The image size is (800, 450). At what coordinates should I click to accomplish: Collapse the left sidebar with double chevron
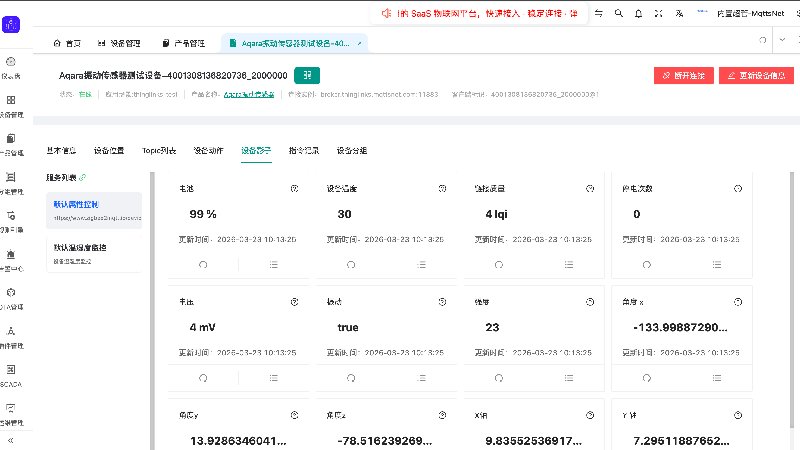coord(11,440)
